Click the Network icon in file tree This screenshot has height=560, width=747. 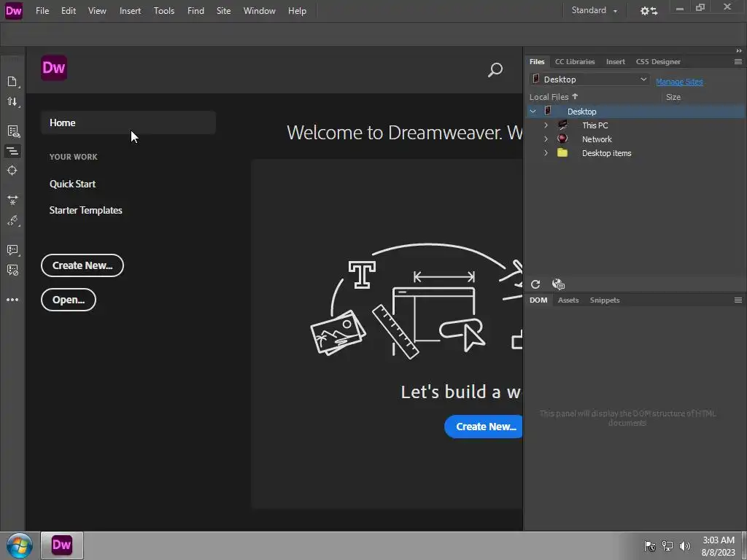coord(562,139)
